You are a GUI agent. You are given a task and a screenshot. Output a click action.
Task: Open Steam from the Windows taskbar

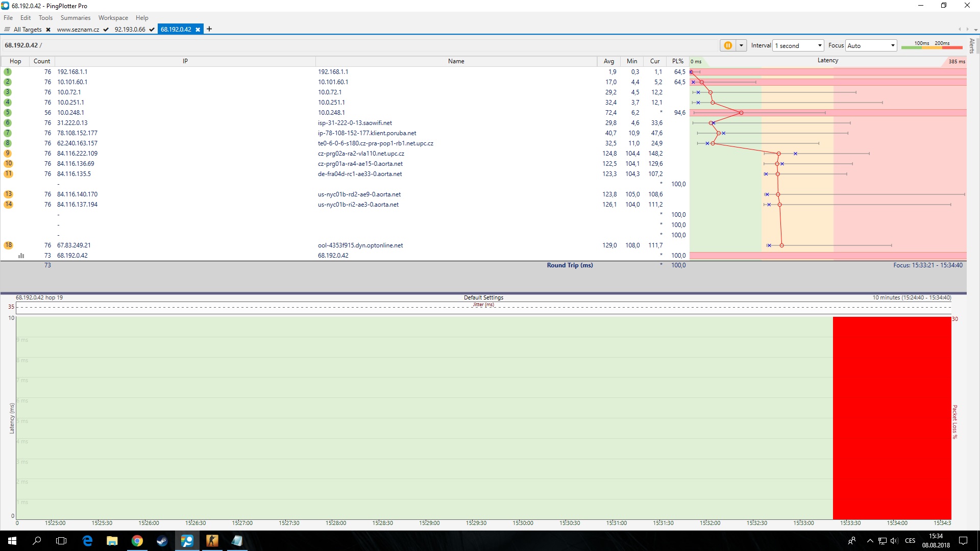(x=162, y=541)
